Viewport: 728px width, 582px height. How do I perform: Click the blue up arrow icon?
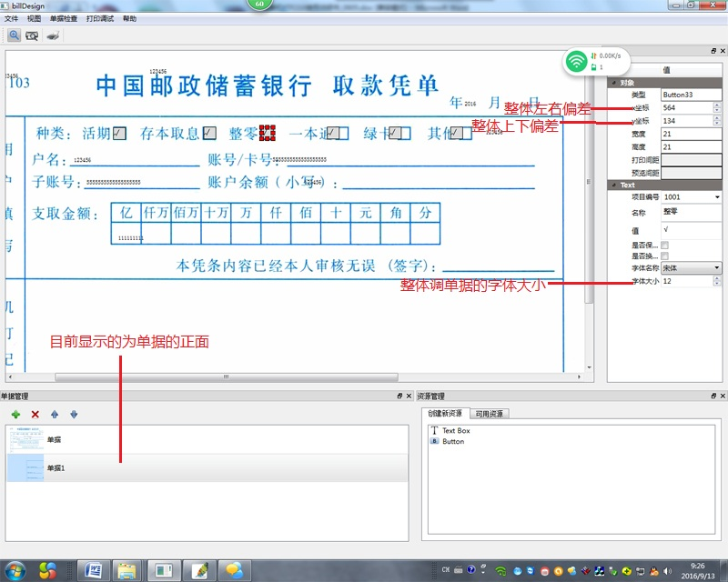tap(55, 414)
